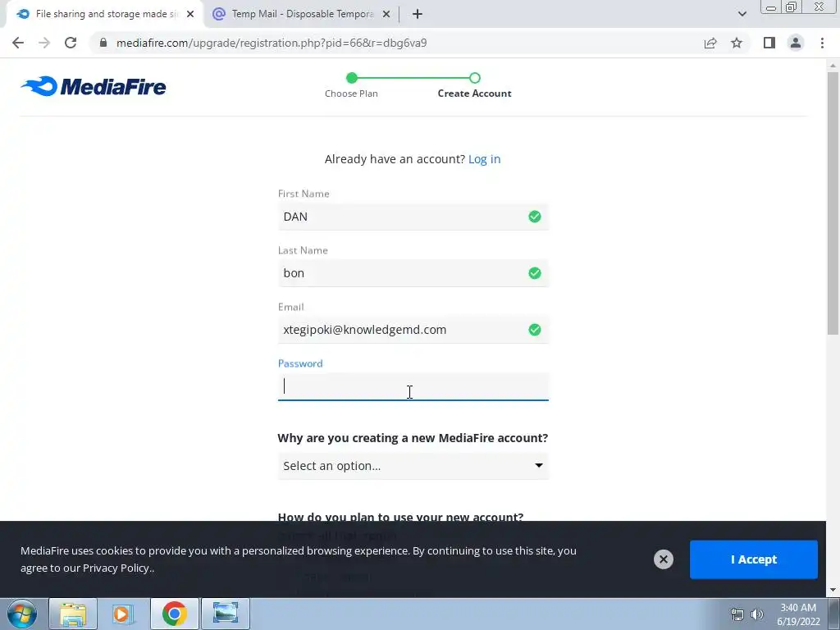Close the Temp Mail tab
The image size is (840, 630).
coord(386,14)
